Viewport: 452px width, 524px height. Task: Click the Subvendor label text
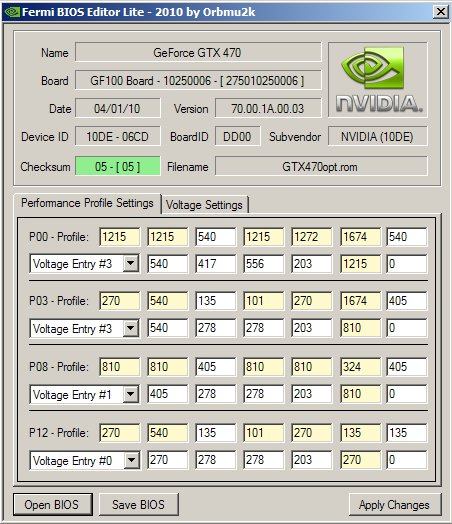(295, 136)
